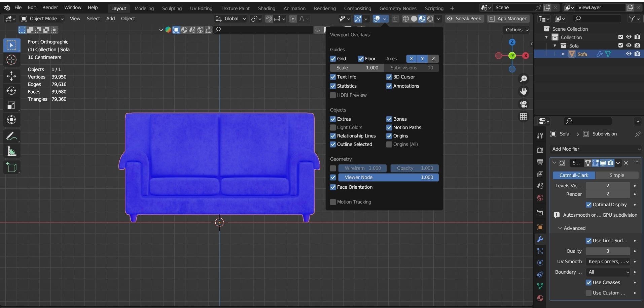Switch to the Shading workspace tab
644x308 pixels.
pos(266,8)
